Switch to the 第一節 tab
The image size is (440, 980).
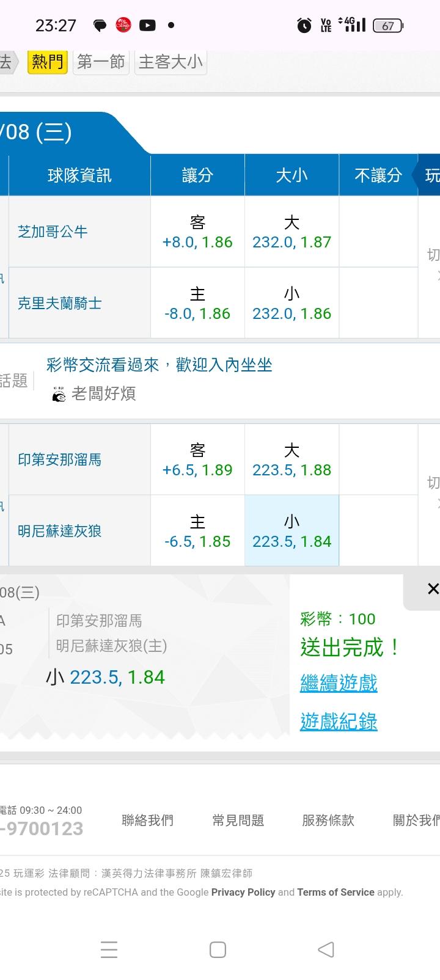101,62
